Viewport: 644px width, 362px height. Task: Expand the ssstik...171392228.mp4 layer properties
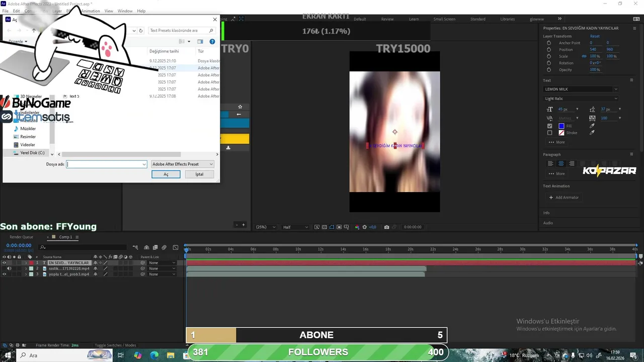[26, 268]
